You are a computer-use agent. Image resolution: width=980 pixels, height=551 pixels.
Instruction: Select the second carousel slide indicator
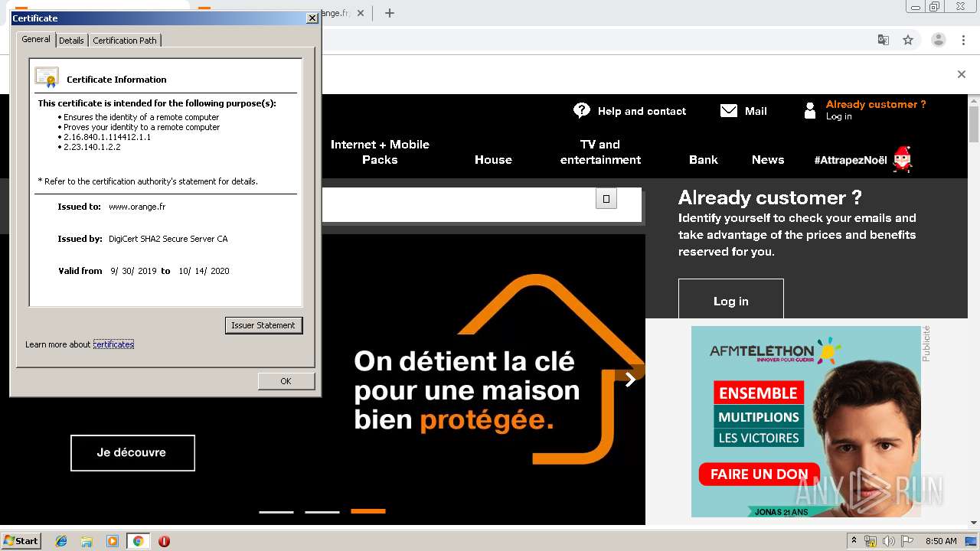point(322,511)
